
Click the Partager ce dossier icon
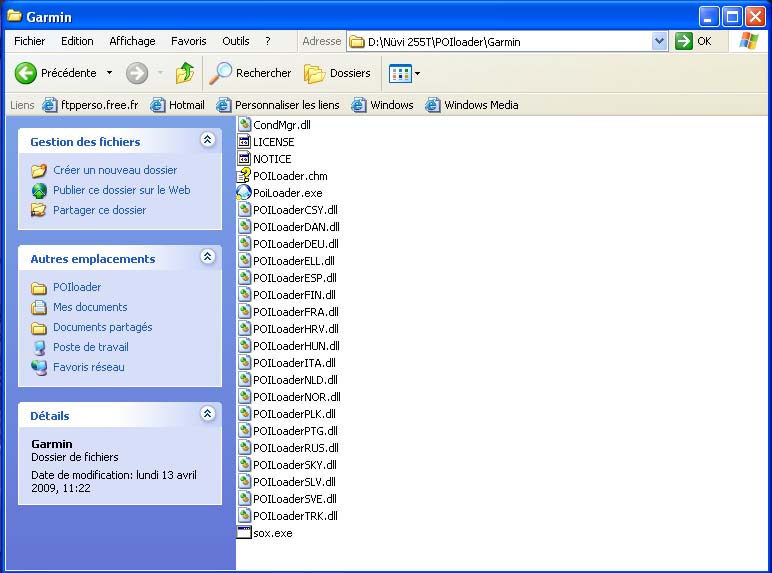click(x=39, y=210)
